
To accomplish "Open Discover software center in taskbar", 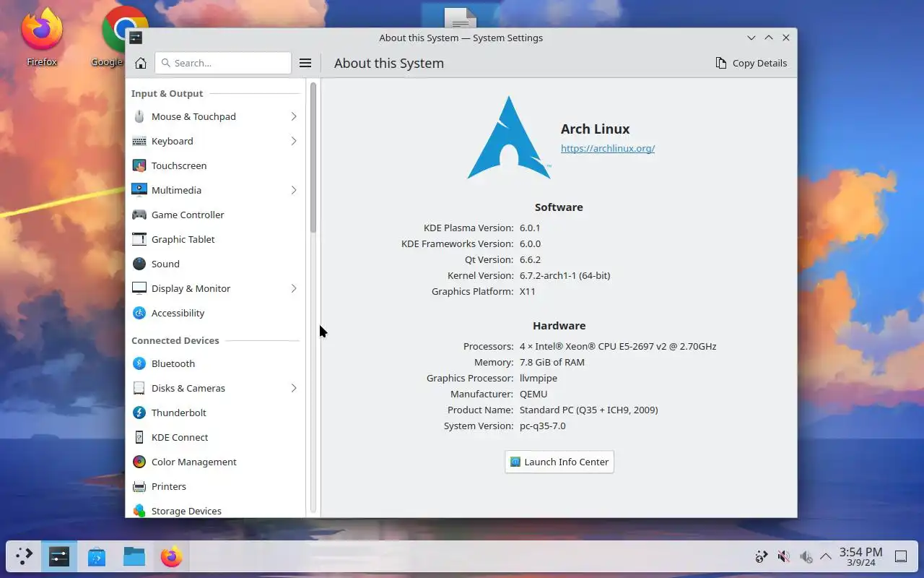I will click(97, 556).
